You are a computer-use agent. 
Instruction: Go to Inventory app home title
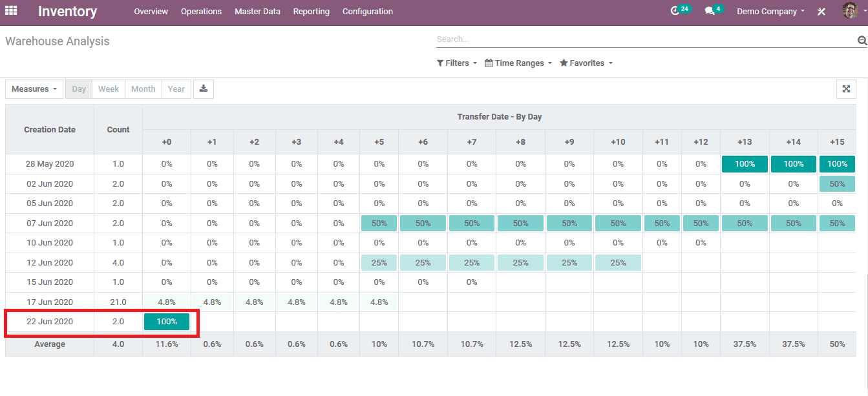point(67,12)
